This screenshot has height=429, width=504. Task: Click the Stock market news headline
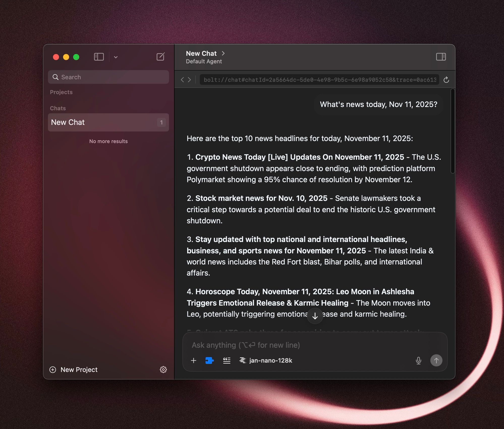(261, 198)
